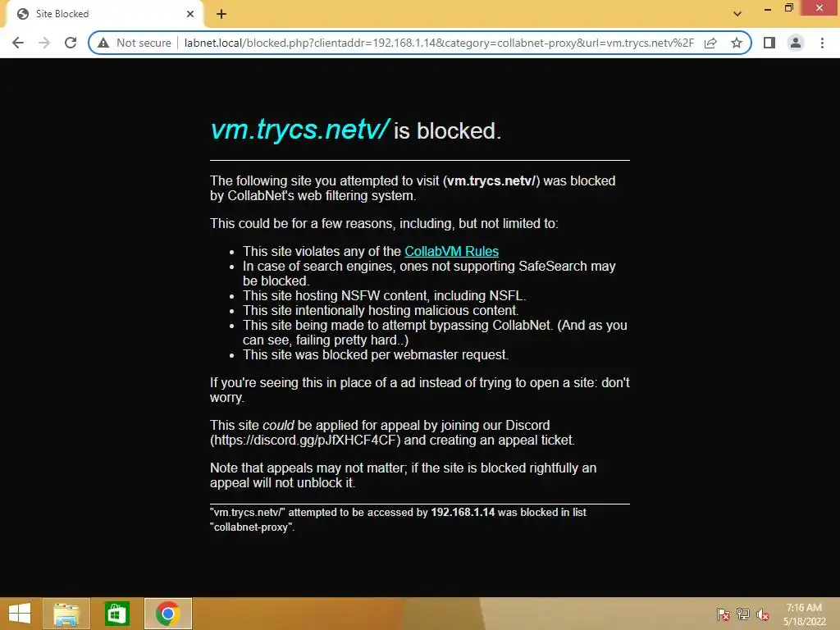Close the Site Blocked tab
Screen dimensions: 840x630
[x=190, y=14]
